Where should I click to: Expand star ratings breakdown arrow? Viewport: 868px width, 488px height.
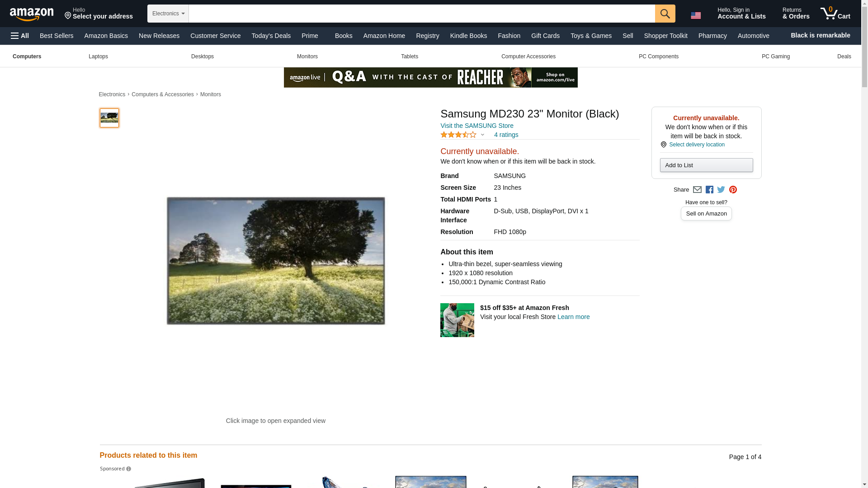point(482,135)
